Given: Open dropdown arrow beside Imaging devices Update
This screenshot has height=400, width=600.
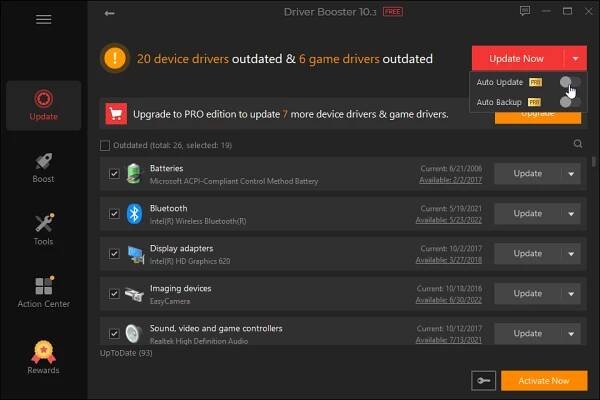Looking at the screenshot, I should pyautogui.click(x=571, y=293).
